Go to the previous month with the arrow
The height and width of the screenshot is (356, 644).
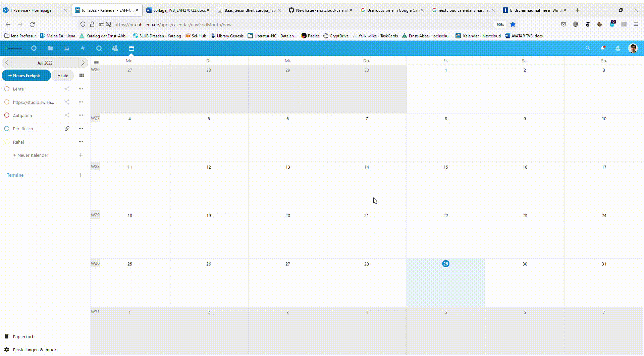pyautogui.click(x=7, y=63)
